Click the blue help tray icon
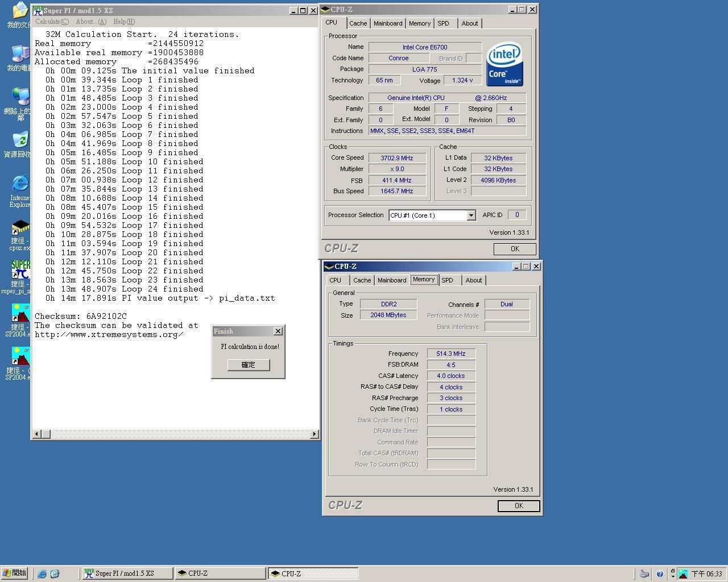 tap(660, 574)
